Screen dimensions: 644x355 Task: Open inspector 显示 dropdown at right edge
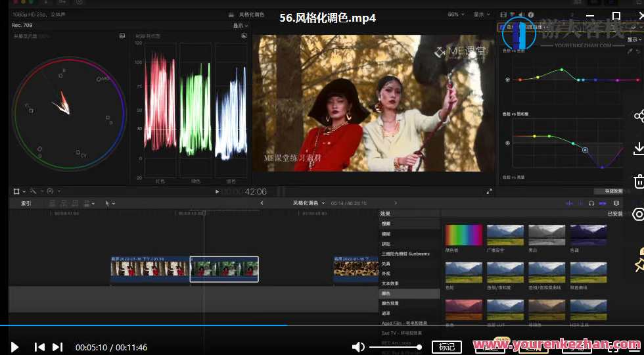tap(635, 40)
